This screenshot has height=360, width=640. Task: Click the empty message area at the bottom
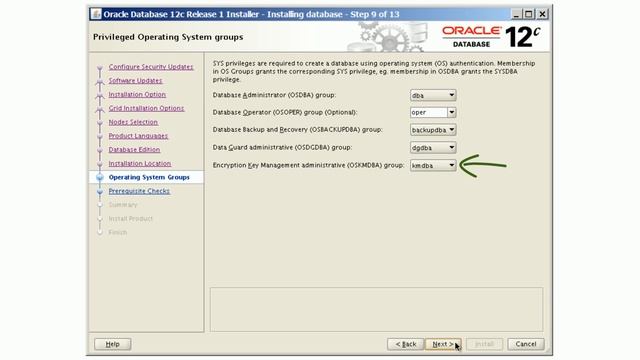coord(376,309)
